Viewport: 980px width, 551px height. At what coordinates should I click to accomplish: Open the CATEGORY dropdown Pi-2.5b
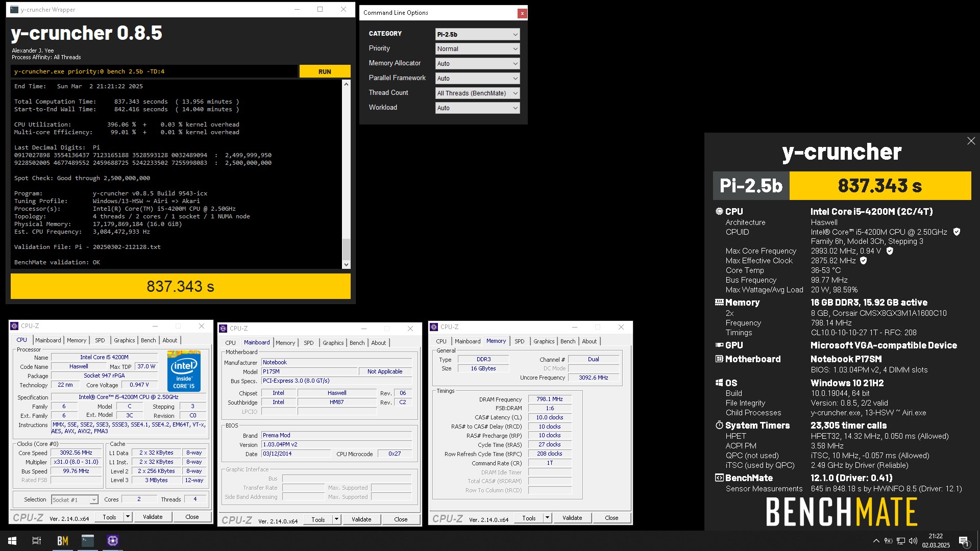click(477, 34)
